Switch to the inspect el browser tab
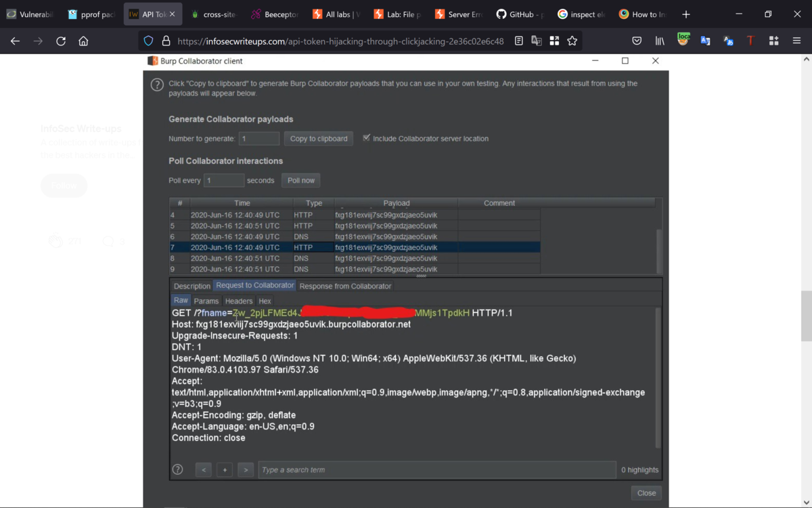The height and width of the screenshot is (508, 812). [581, 14]
